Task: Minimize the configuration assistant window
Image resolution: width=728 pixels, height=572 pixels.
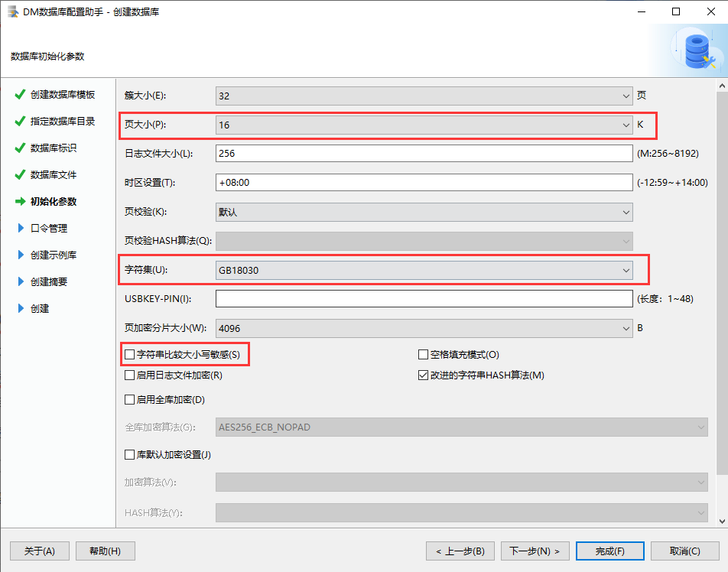Action: click(642, 11)
